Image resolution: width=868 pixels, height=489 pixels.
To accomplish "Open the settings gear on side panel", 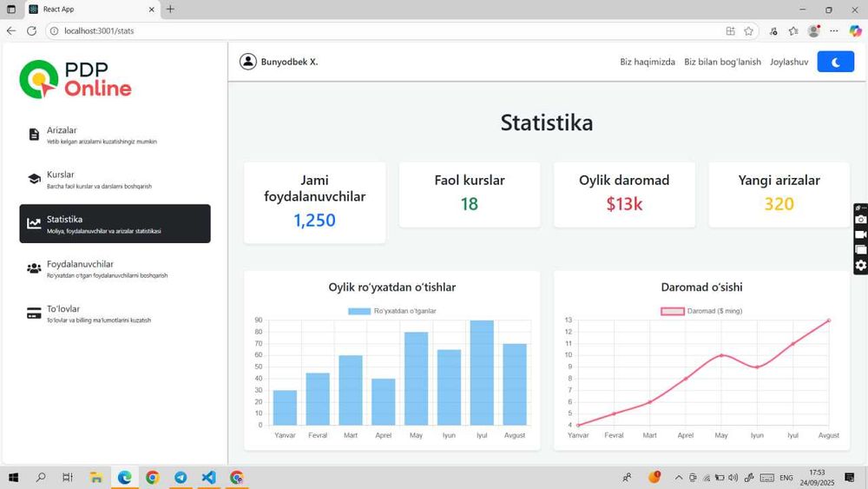I will pyautogui.click(x=861, y=265).
